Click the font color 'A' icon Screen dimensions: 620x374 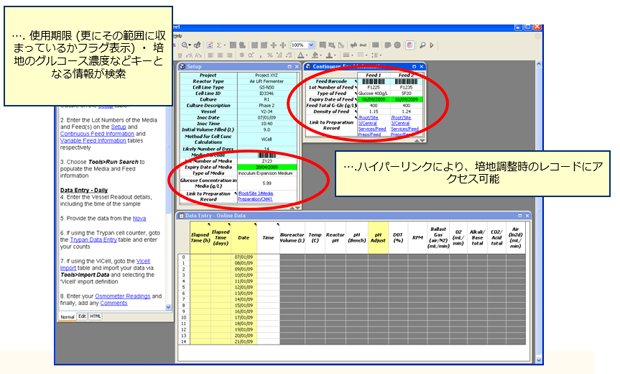(x=301, y=55)
